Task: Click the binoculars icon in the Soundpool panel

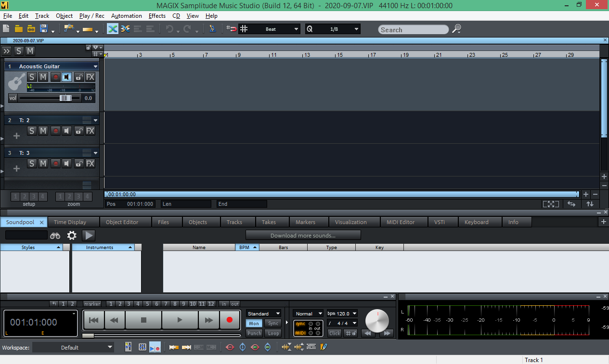Action: pyautogui.click(x=55, y=235)
